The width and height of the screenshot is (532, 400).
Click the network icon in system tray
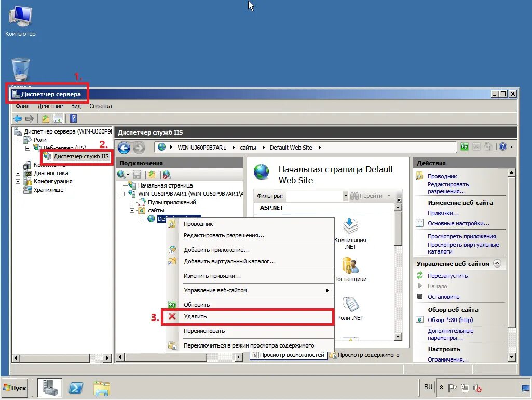465,388
